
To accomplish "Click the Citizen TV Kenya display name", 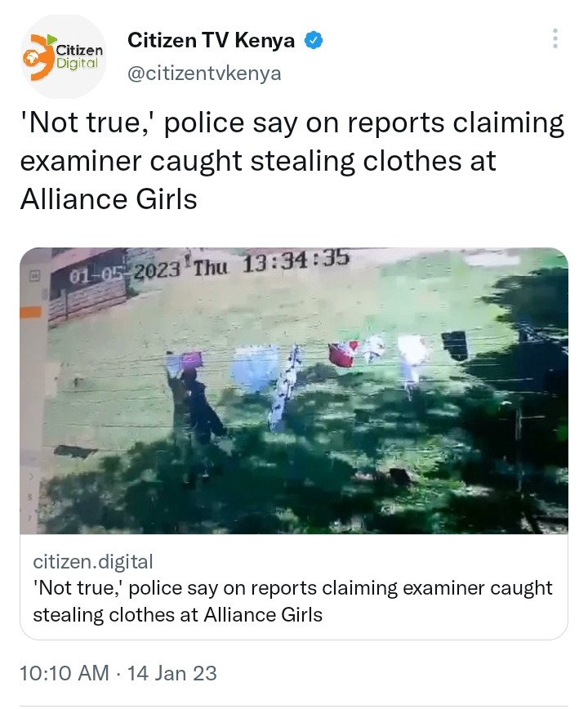I will (211, 40).
